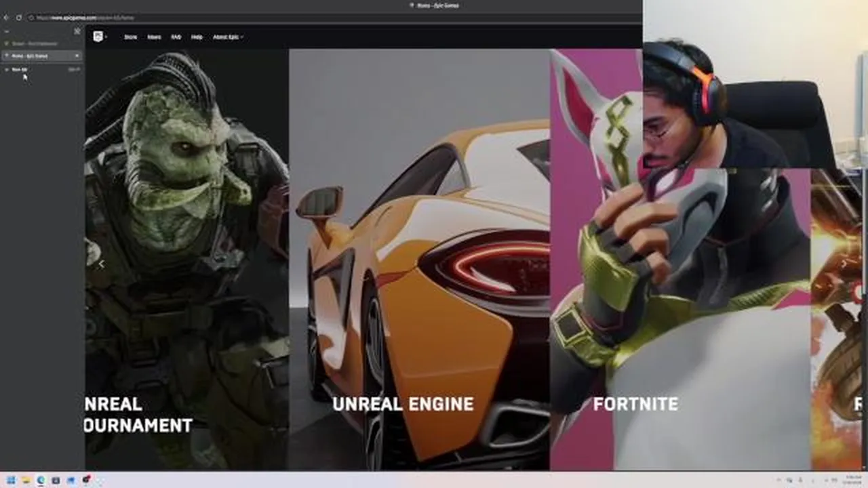Click the red recording app taskbar icon
The height and width of the screenshot is (488, 868).
tap(86, 480)
